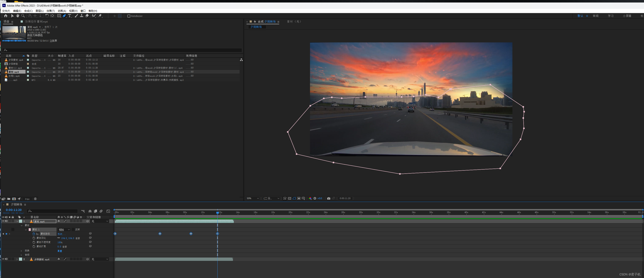Hide layer 1 素材.mp4 with eye icon
Viewport: 644px width, 278px height.
3,221
